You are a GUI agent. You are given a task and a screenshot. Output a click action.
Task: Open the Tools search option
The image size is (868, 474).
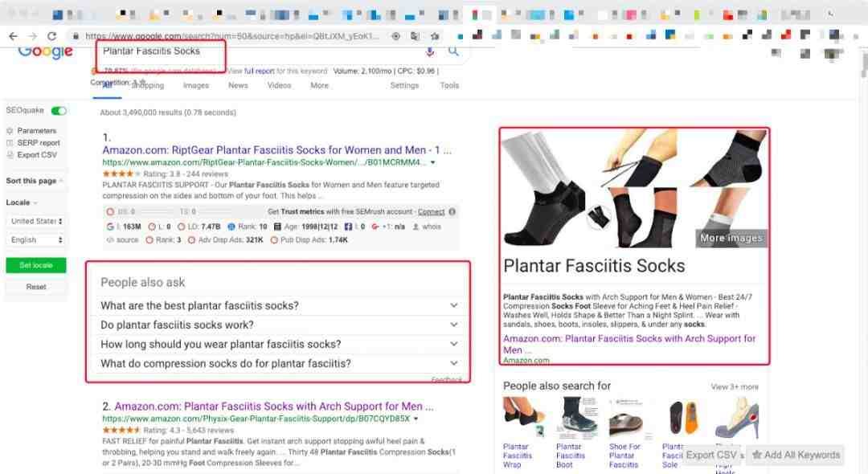(x=449, y=86)
